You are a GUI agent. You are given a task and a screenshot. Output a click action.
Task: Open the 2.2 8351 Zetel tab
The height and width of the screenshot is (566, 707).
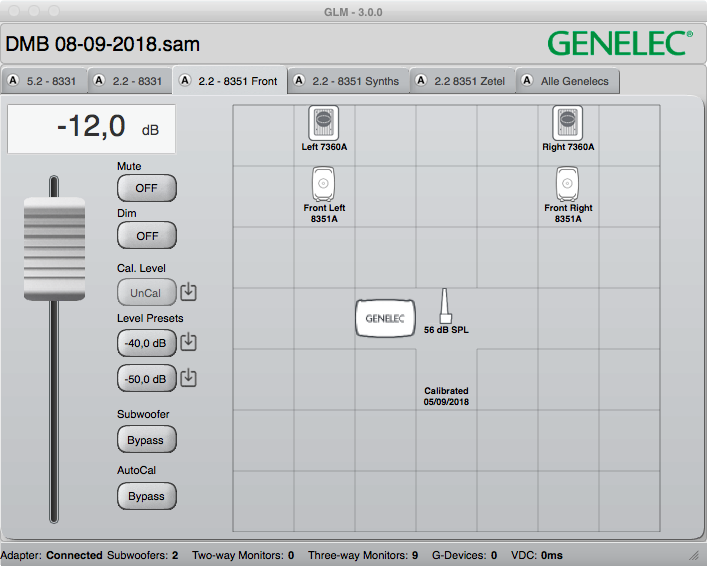[x=462, y=81]
